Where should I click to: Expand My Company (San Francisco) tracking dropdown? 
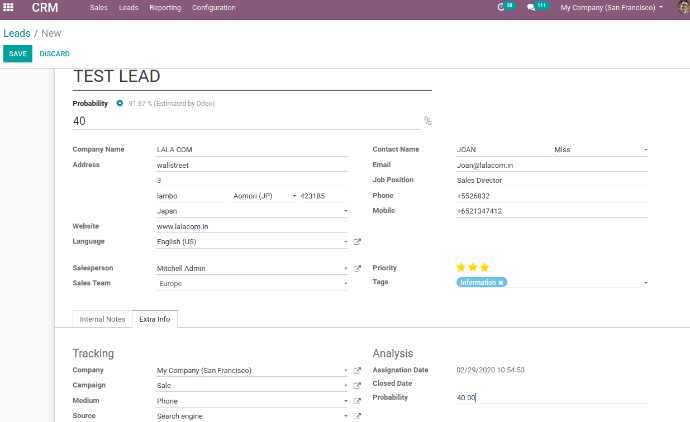click(345, 371)
